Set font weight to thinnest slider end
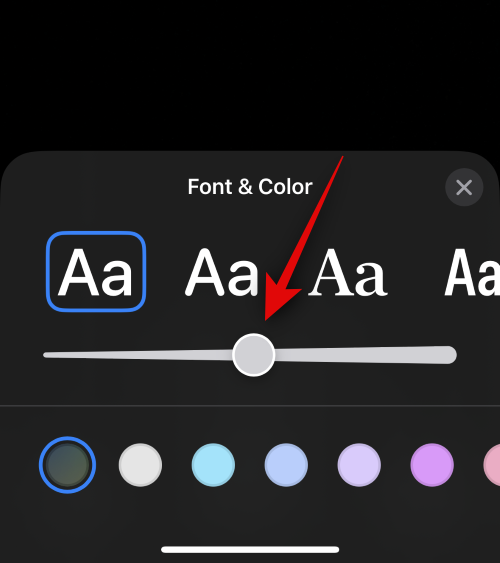Viewport: 500px width, 563px height. tap(47, 355)
